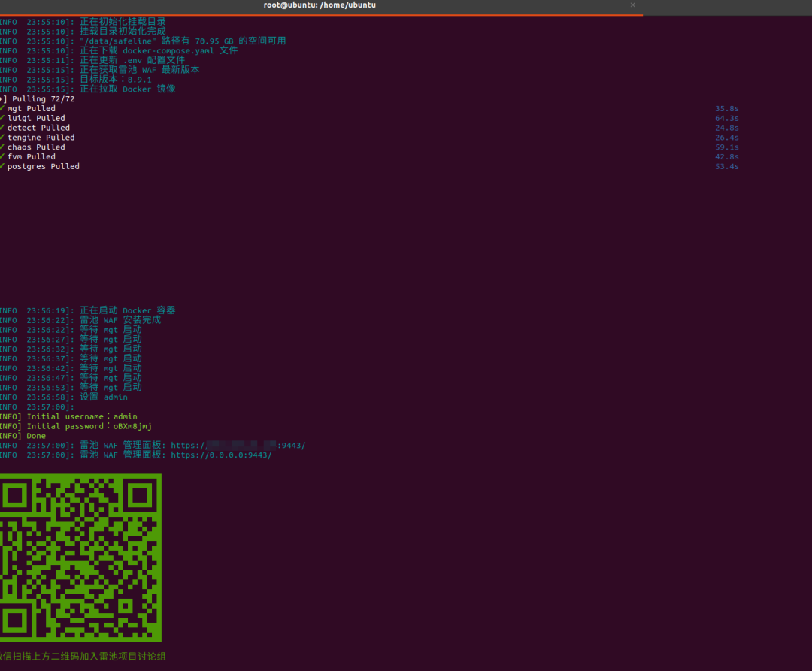
Task: Click the 23:56:53 '等待 mgt 启动' line
Action: [x=71, y=388]
